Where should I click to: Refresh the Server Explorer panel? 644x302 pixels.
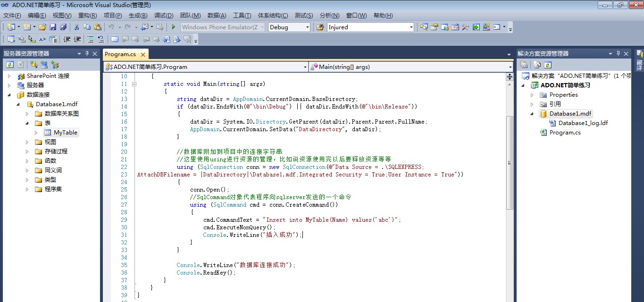pyautogui.click(x=9, y=65)
